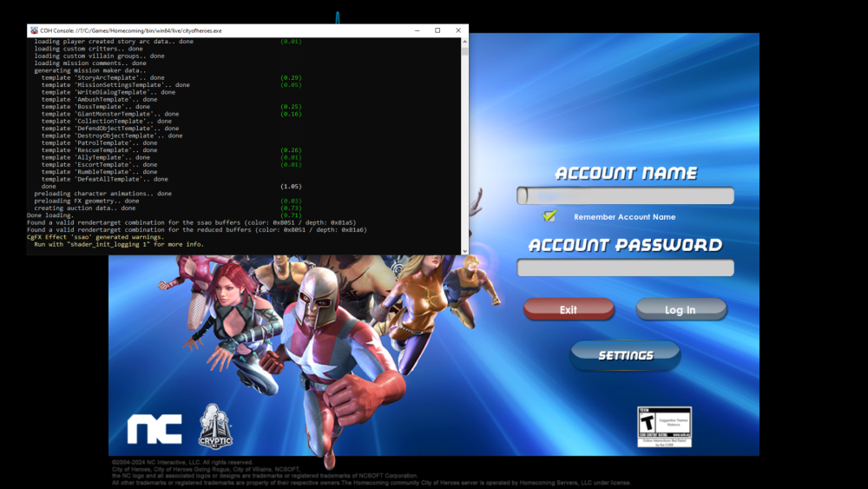Click the helmeted hero character artwork
The width and height of the screenshot is (868, 489).
[x=334, y=347]
